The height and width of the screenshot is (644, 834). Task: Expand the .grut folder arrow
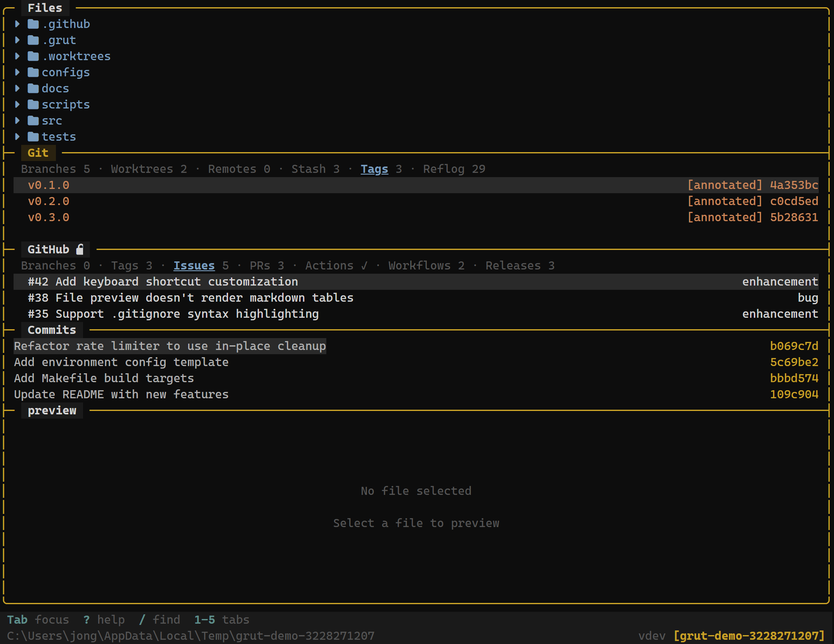tap(17, 40)
